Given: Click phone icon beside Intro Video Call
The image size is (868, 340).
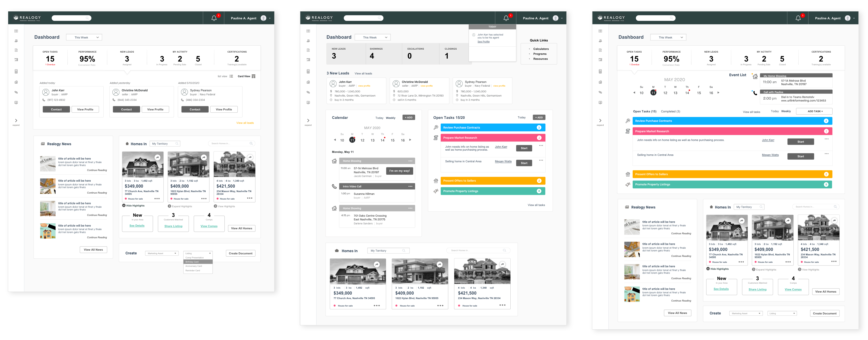Looking at the screenshot, I should point(334,186).
